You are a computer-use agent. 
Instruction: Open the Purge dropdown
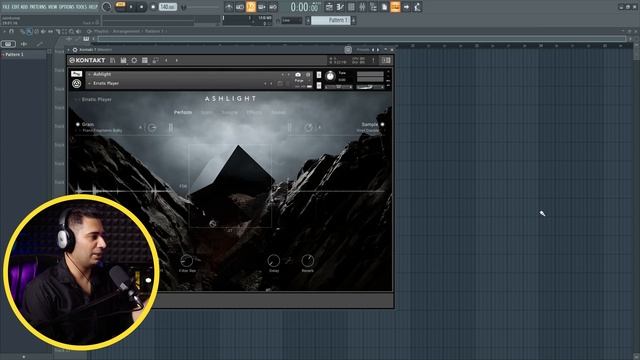click(x=299, y=81)
